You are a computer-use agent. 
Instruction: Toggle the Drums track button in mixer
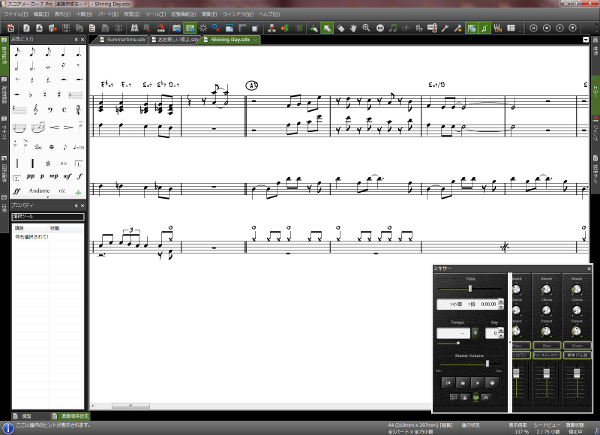pos(577,345)
